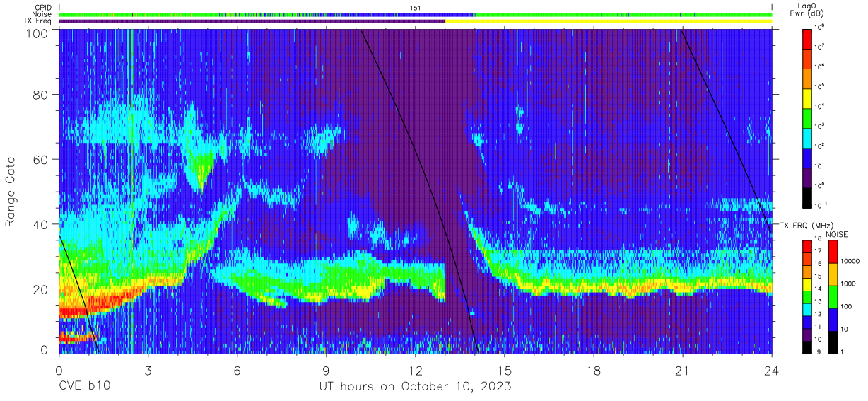This screenshot has width=868, height=401.
Task: Click the 1000 label on NOISE scale
Action: click(x=849, y=284)
